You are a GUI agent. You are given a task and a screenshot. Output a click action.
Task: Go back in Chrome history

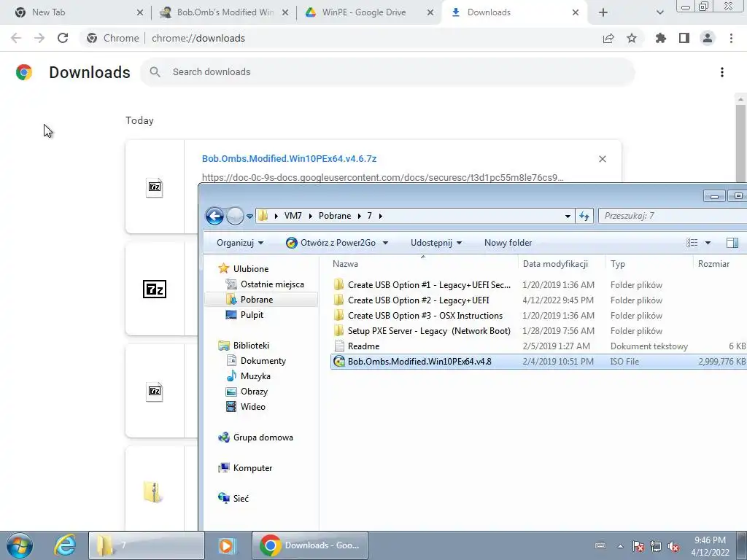16,38
